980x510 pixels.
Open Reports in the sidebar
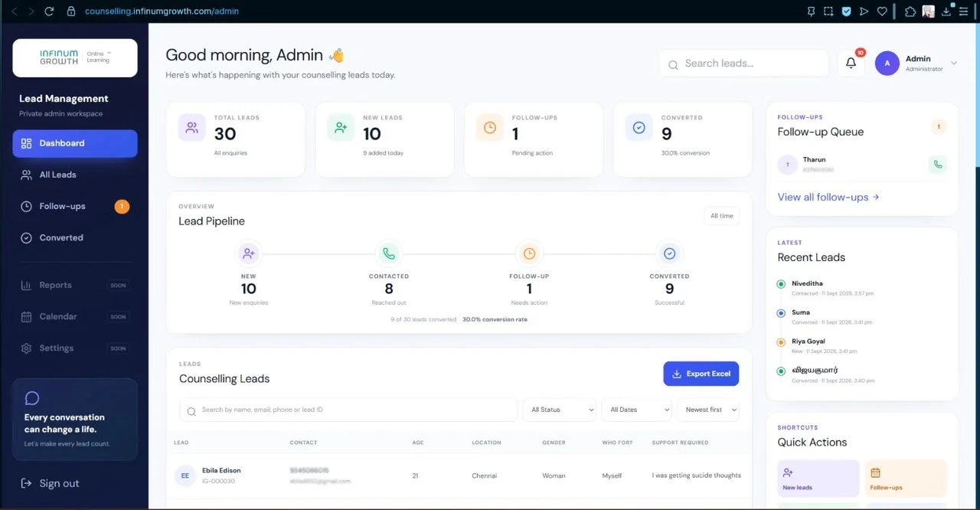[75, 285]
